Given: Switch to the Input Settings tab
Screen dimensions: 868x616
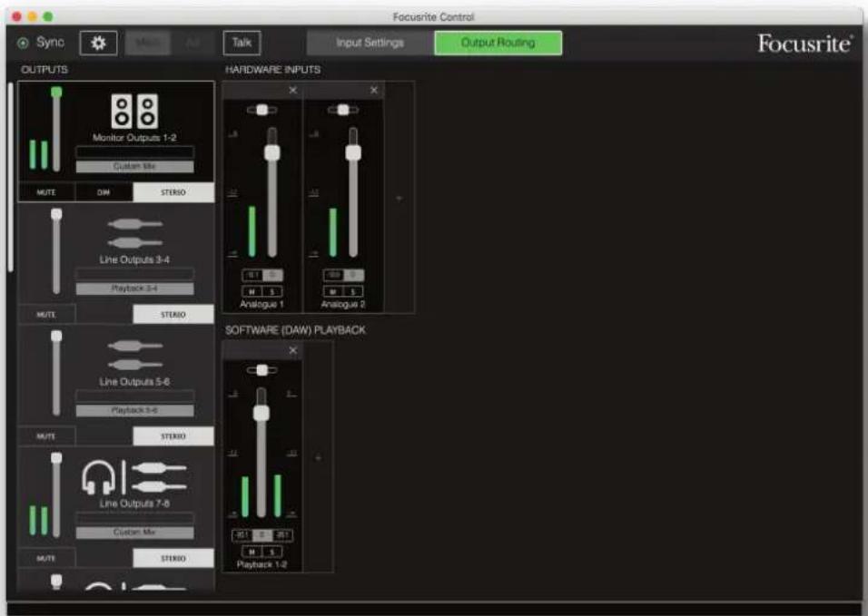Looking at the screenshot, I should [x=370, y=44].
